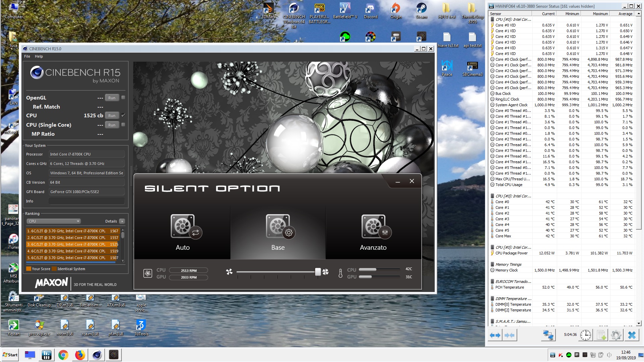644x362 pixels.
Task: Click the Cinebench sphere taskbar icon
Action: pos(97,355)
